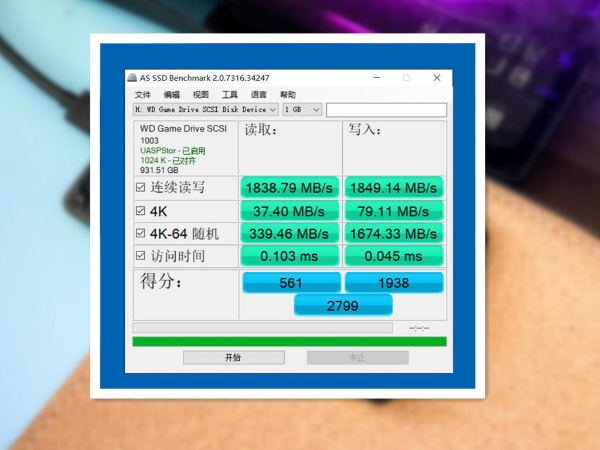
Task: Toggle the 4K test checkbox
Action: [x=140, y=211]
